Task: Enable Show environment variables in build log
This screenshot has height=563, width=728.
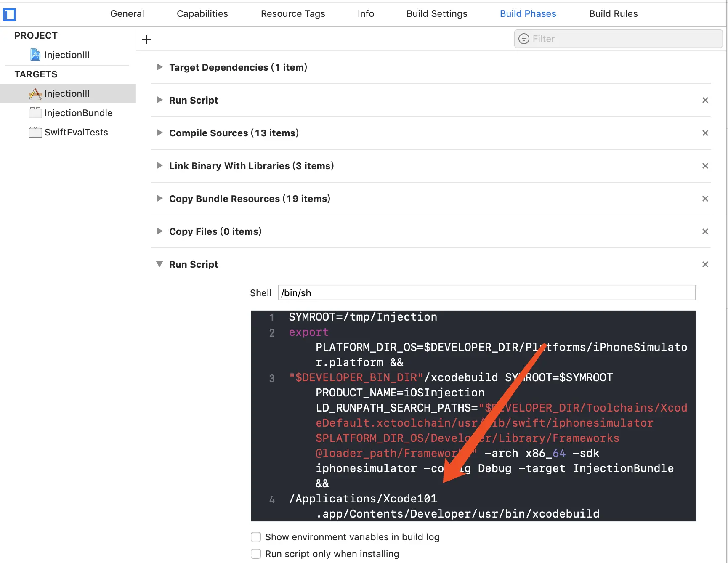Action: click(x=256, y=537)
